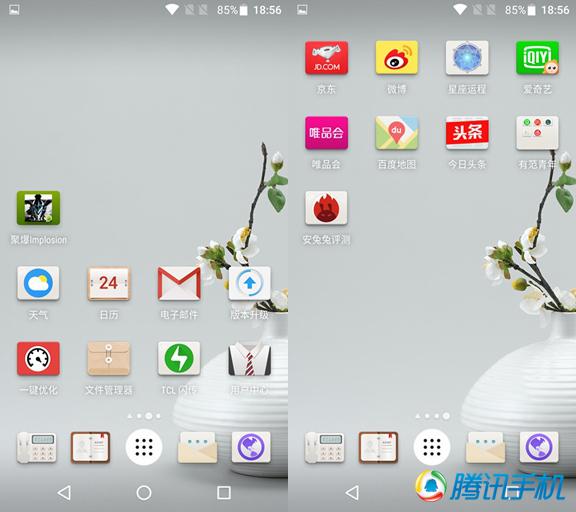
Task: Open the messages envelope in left screen dock
Action: coord(197,447)
